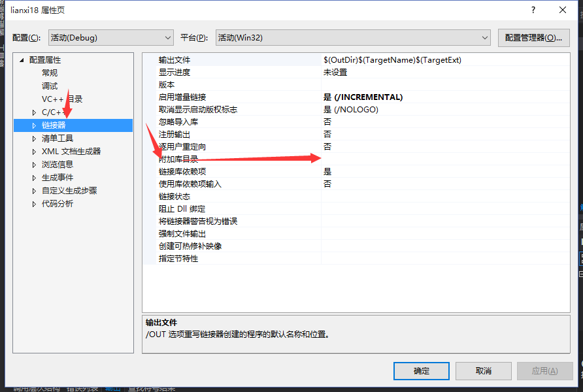Click the help question mark icon

533,10
